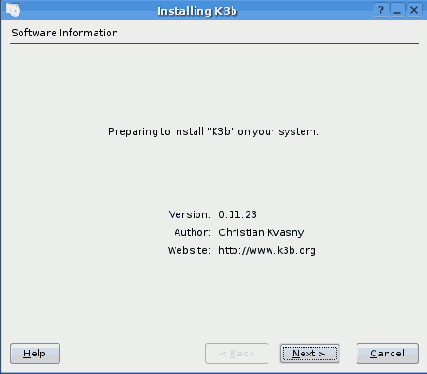
Task: Click the Installing K3b title text
Action: click(197, 11)
